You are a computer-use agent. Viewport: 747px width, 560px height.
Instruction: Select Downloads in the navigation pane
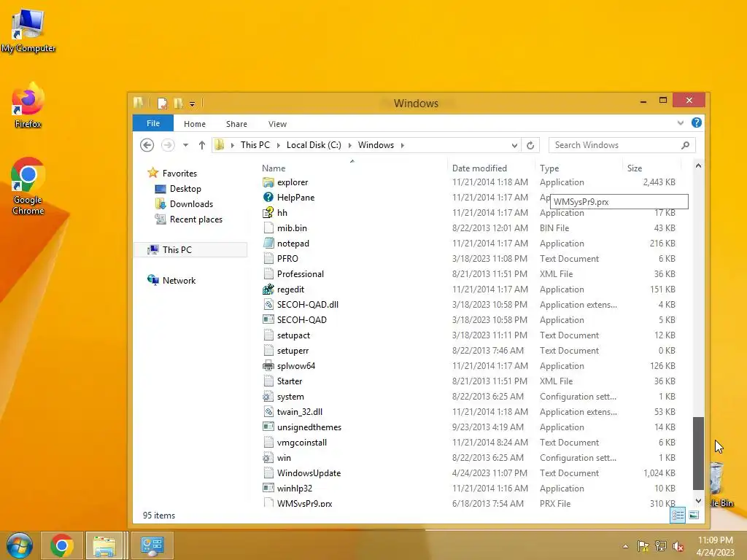(x=191, y=204)
